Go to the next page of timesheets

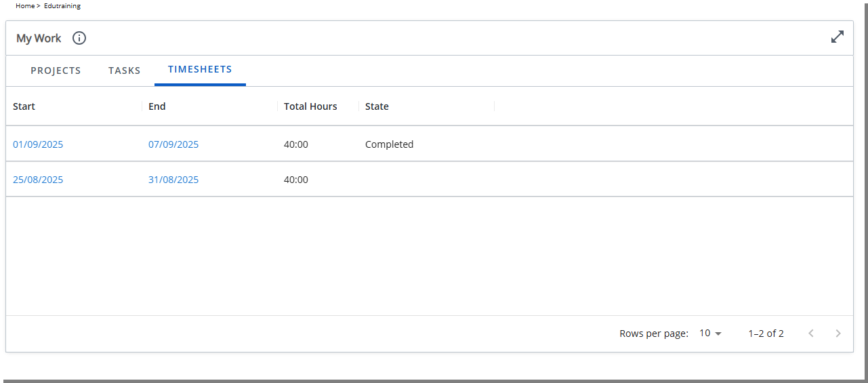(x=838, y=334)
